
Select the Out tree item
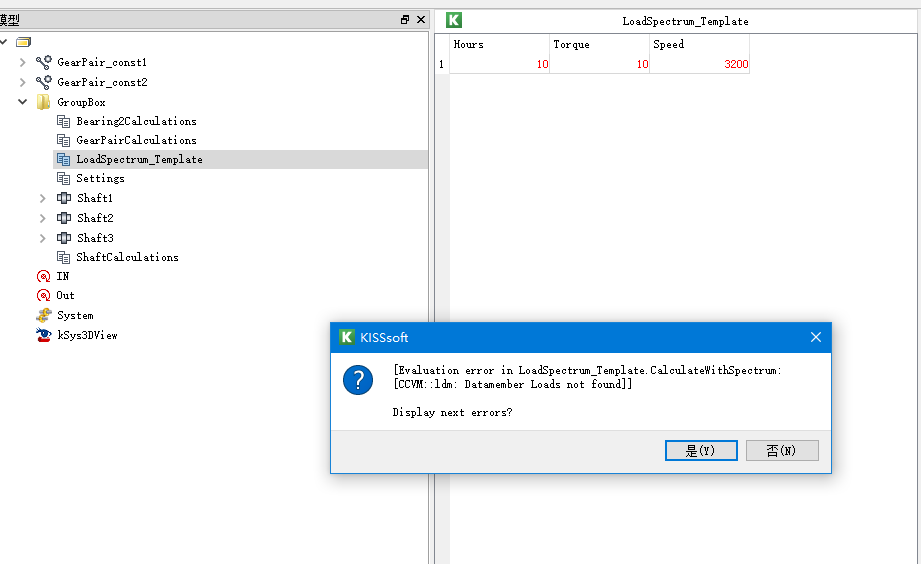(x=65, y=296)
